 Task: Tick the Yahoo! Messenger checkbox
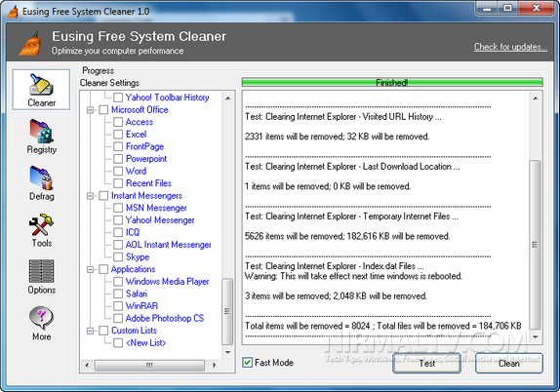tap(118, 220)
